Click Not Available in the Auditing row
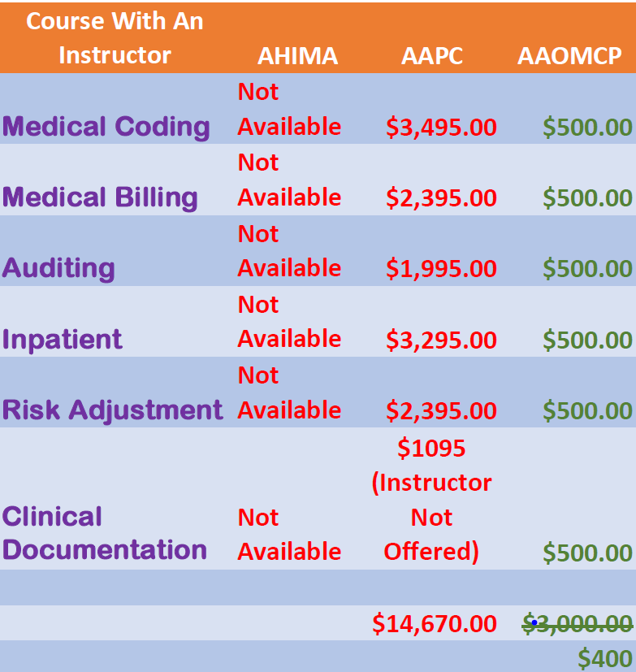The width and height of the screenshot is (636, 672). pyautogui.click(x=289, y=251)
